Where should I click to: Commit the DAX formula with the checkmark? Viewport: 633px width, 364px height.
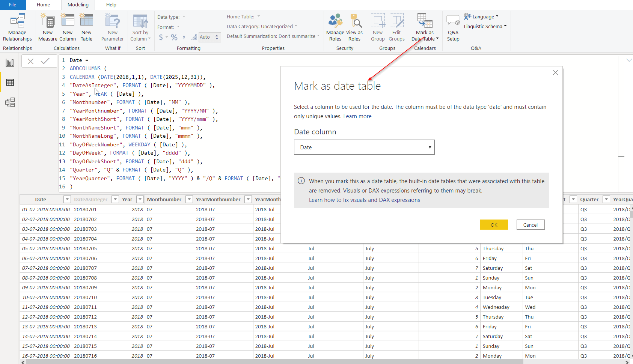click(x=45, y=61)
